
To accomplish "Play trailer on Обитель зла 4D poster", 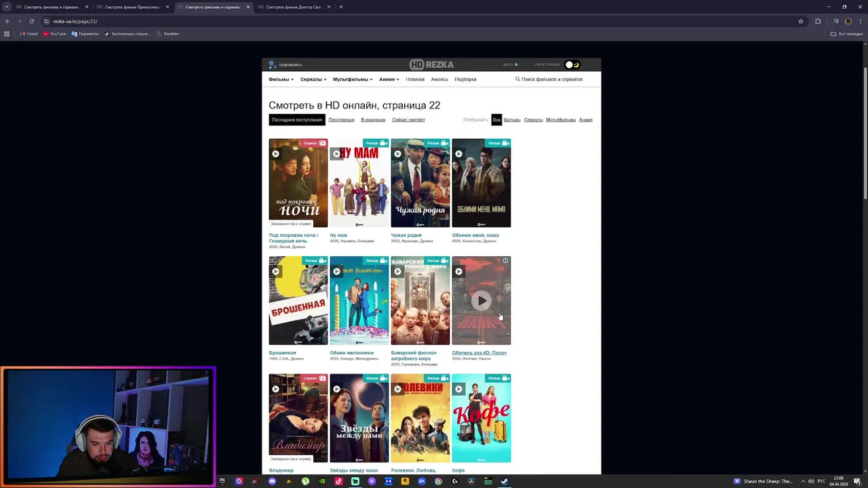I will click(x=481, y=300).
